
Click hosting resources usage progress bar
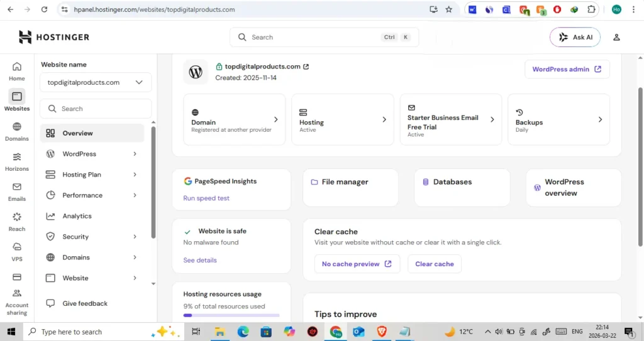point(231,315)
